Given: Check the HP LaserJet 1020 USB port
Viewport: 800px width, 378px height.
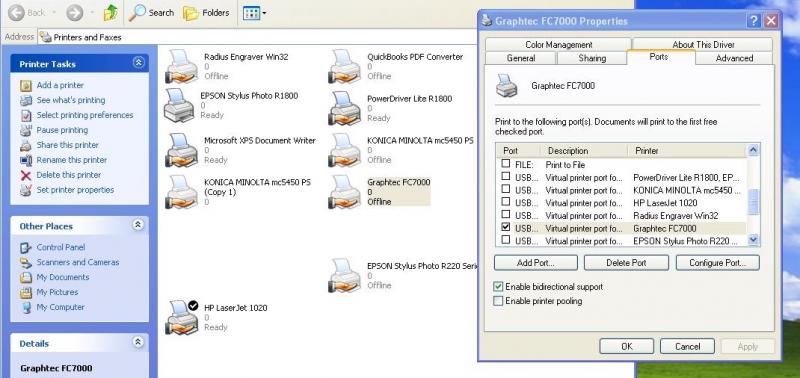Looking at the screenshot, I should [506, 202].
